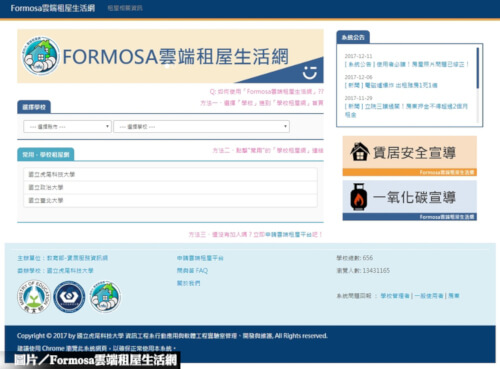Open the 問與答 FAQ footer link
Screen dimensions: 500x369
(x=192, y=271)
